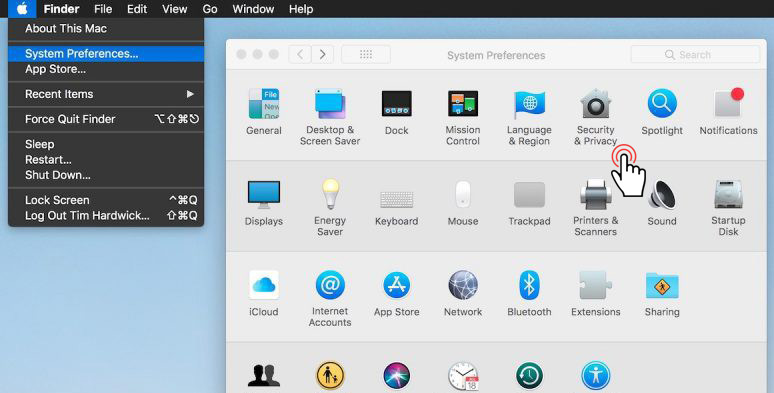Open the iCloud preferences pane
Screen dimensions: 774x393
(264, 293)
